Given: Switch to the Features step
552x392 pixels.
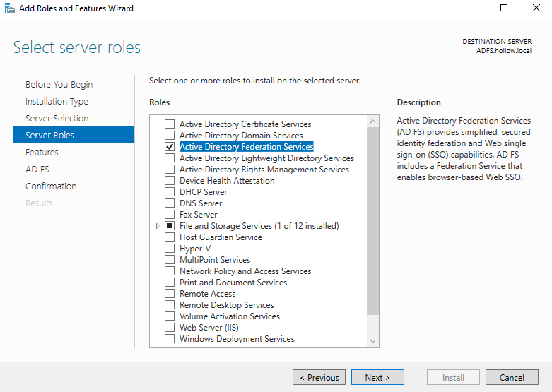Looking at the screenshot, I should [42, 153].
